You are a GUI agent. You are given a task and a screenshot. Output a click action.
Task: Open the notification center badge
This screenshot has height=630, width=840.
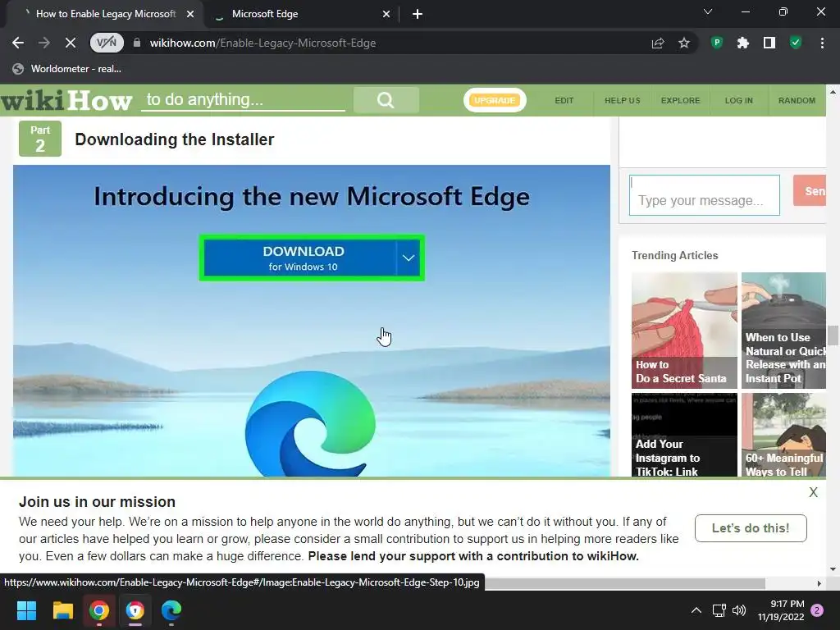(817, 610)
